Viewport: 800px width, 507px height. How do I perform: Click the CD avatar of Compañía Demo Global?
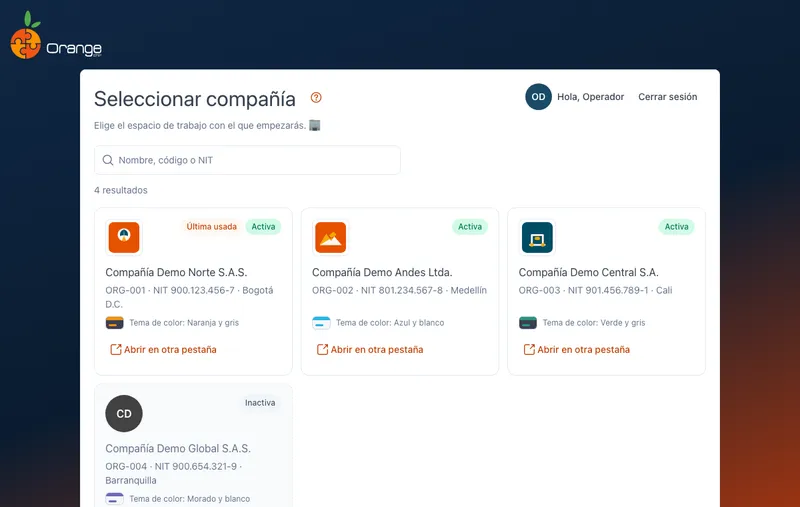coord(124,414)
